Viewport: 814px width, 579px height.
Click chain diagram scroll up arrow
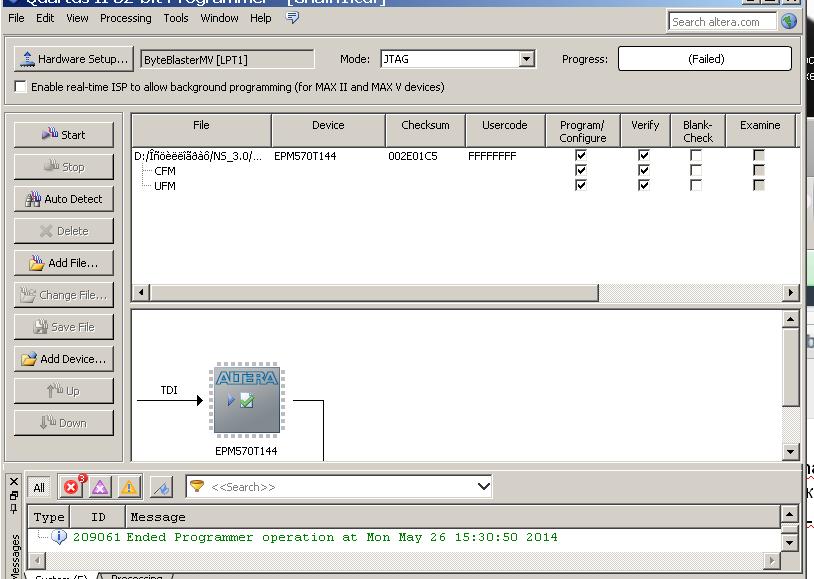tap(790, 319)
